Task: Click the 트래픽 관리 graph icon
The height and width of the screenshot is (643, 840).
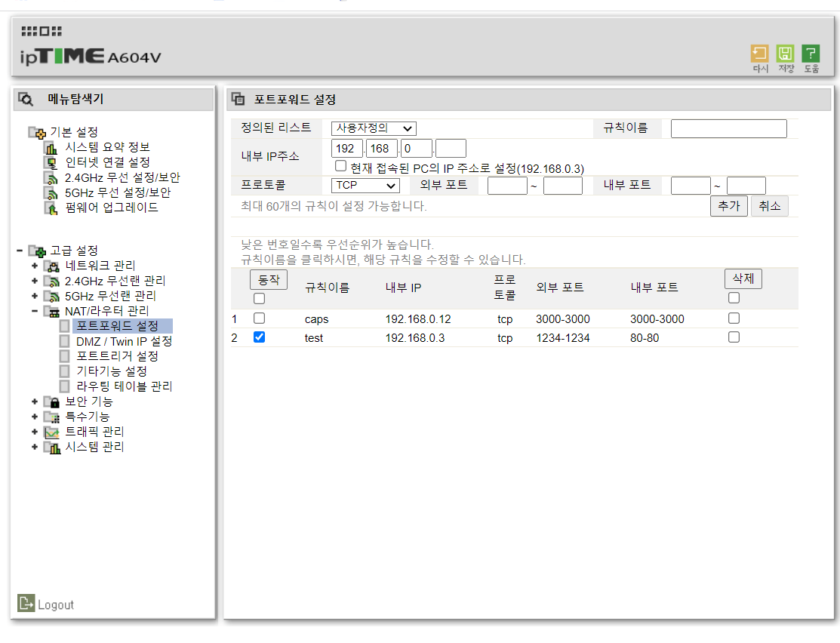Action: tap(51, 432)
